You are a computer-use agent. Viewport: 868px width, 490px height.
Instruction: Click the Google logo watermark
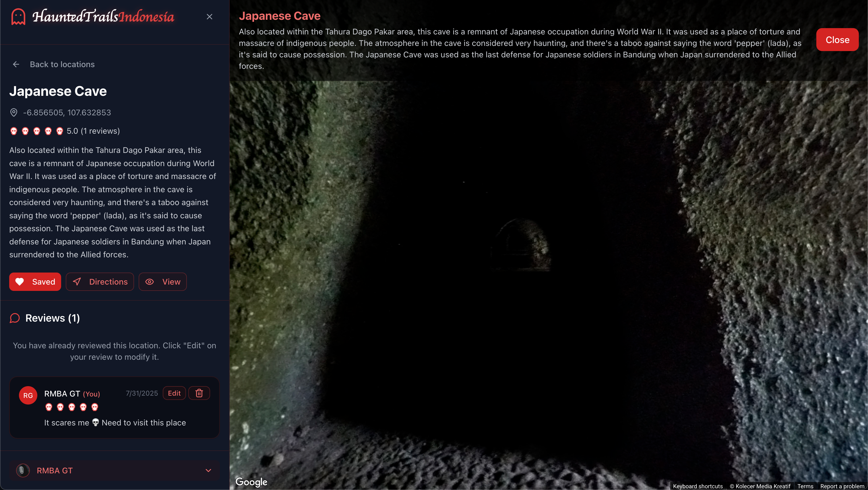pyautogui.click(x=251, y=482)
